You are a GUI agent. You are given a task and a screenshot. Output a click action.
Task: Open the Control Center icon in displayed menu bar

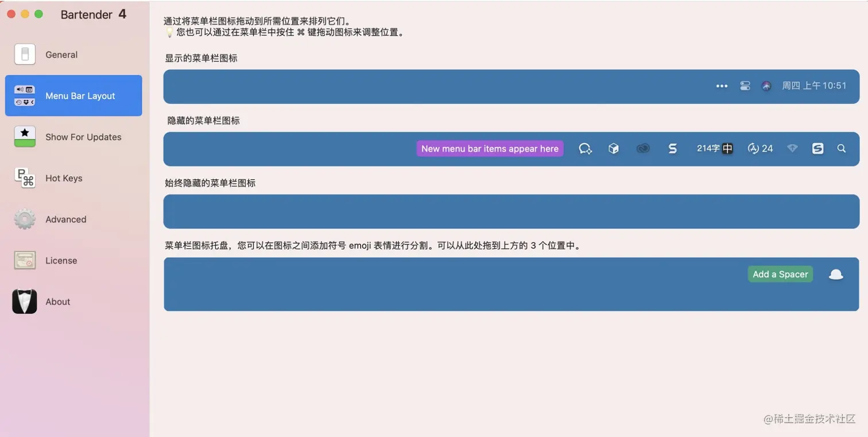point(745,85)
